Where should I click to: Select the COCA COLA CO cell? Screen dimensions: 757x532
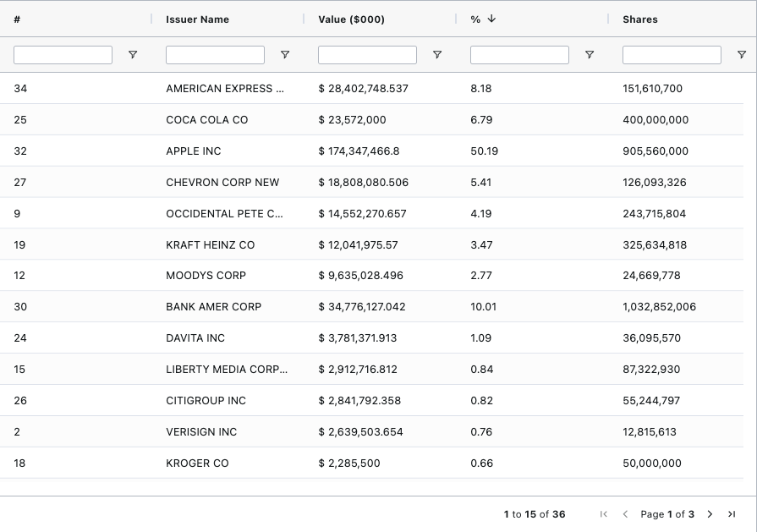[206, 120]
